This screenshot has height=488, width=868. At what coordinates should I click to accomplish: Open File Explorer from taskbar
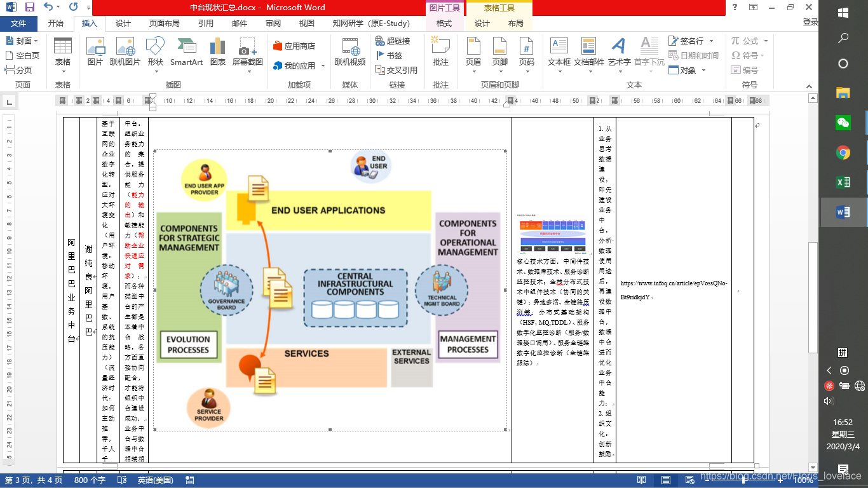(x=843, y=93)
